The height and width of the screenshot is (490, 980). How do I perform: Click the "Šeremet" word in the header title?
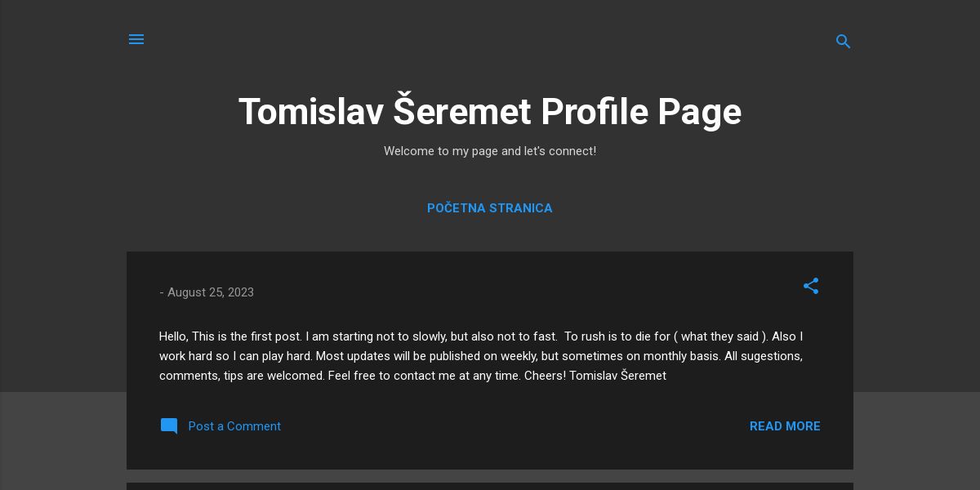point(461,112)
